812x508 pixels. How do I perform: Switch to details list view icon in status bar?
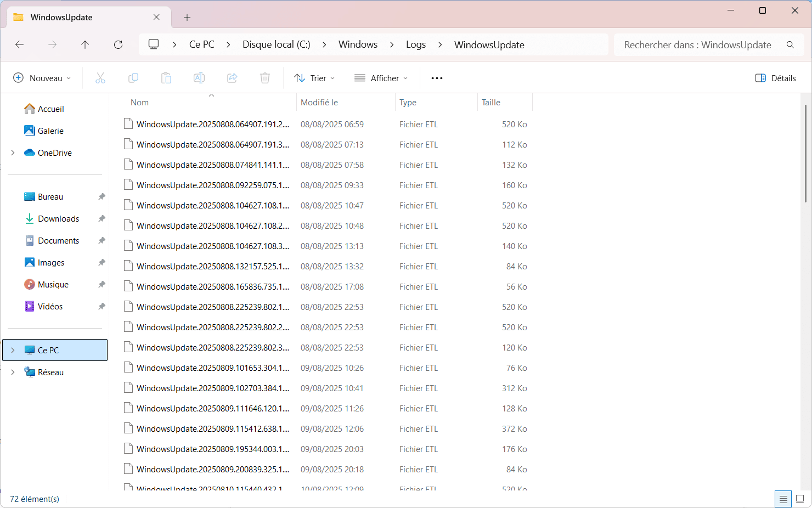[x=783, y=499]
